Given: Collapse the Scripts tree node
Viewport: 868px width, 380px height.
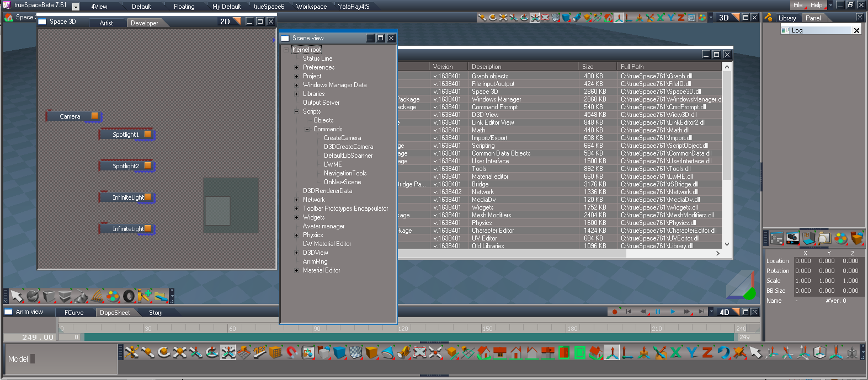Looking at the screenshot, I should point(296,111).
